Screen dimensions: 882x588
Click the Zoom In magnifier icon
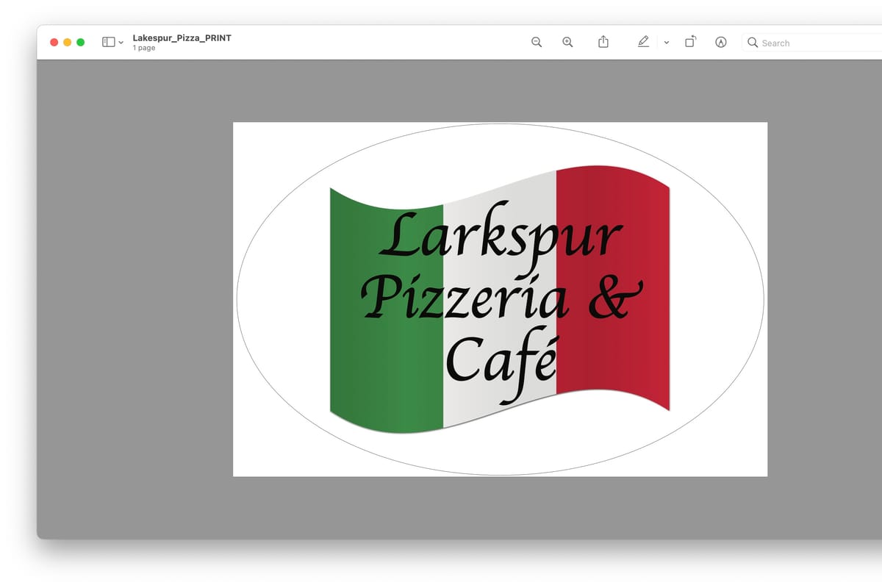(x=567, y=43)
